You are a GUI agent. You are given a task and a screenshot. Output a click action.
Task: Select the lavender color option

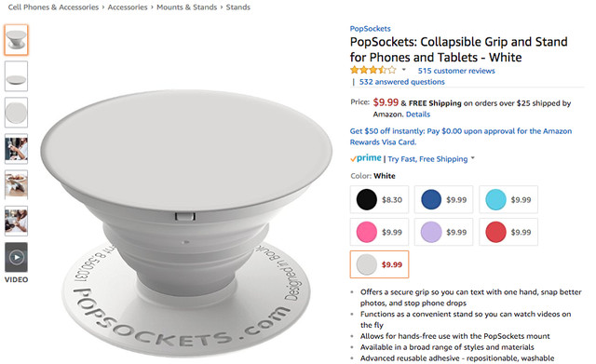(443, 232)
